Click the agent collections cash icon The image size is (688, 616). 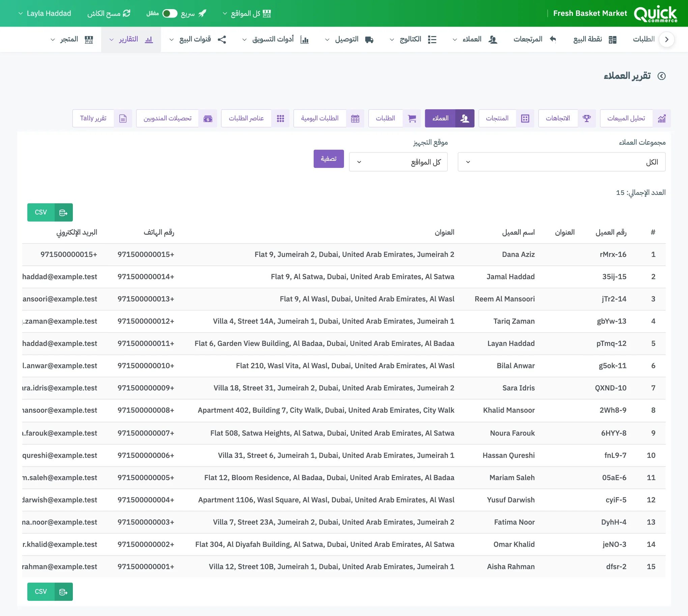click(x=207, y=118)
